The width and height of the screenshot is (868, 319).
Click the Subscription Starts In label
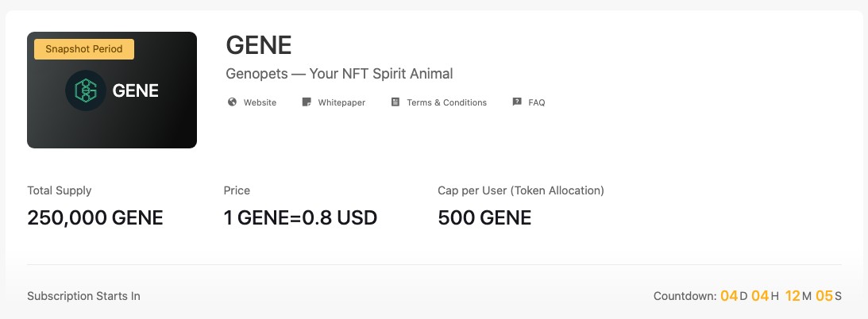(83, 296)
